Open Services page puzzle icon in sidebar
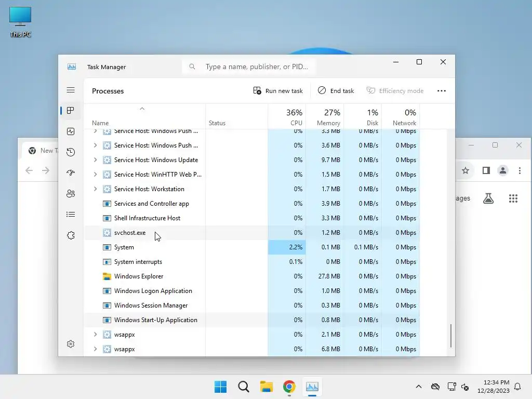Viewport: 532px width, 399px height. (x=71, y=235)
